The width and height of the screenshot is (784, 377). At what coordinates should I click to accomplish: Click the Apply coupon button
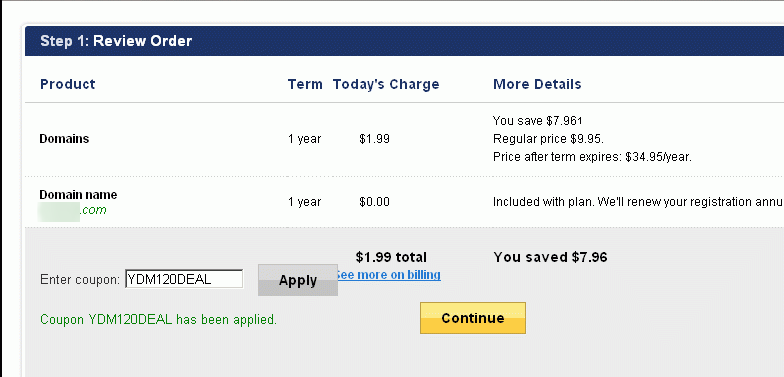pos(298,280)
